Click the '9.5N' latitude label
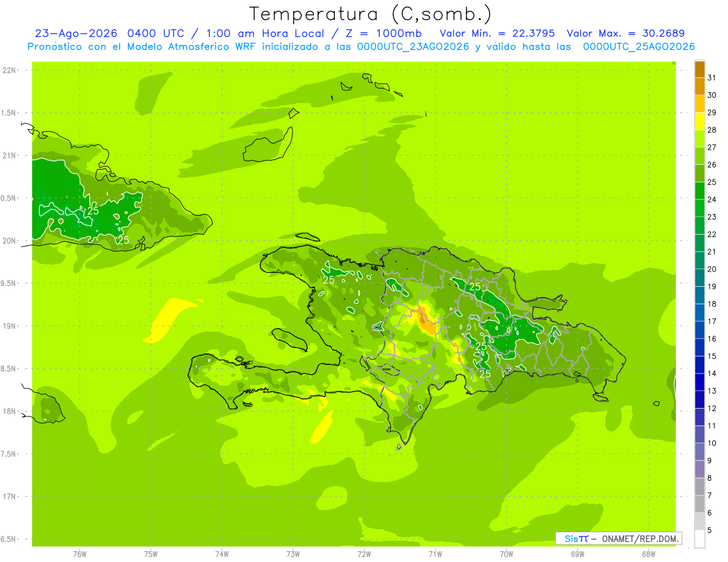Screen dimensions: 728x562 coord(9,284)
